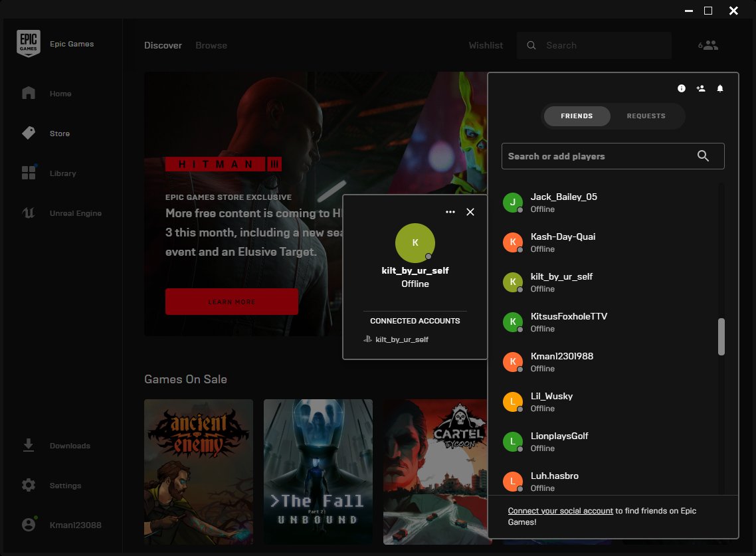Viewport: 756px width, 556px height.
Task: Click the Store tag icon
Action: pyautogui.click(x=29, y=133)
